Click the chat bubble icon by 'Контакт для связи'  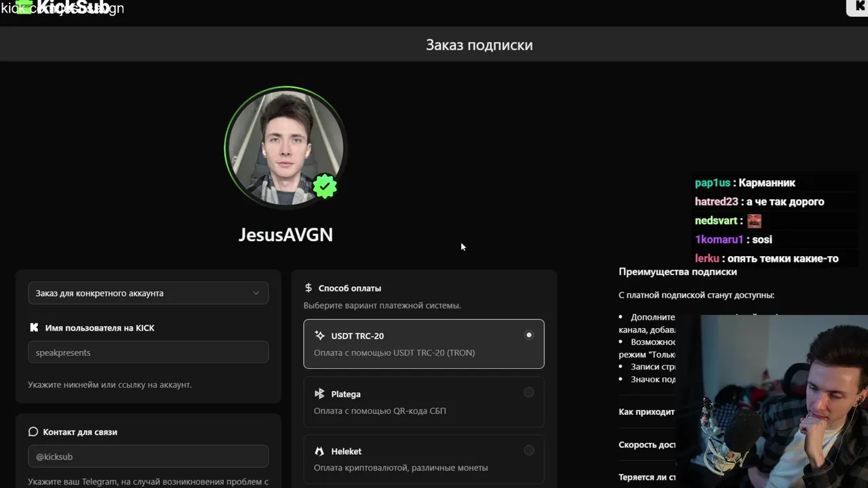(x=33, y=432)
